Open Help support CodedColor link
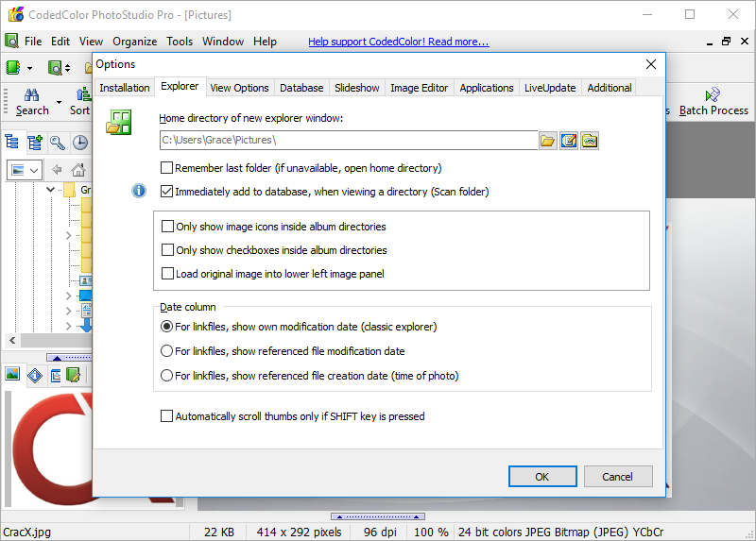The height and width of the screenshot is (541, 756). (398, 42)
